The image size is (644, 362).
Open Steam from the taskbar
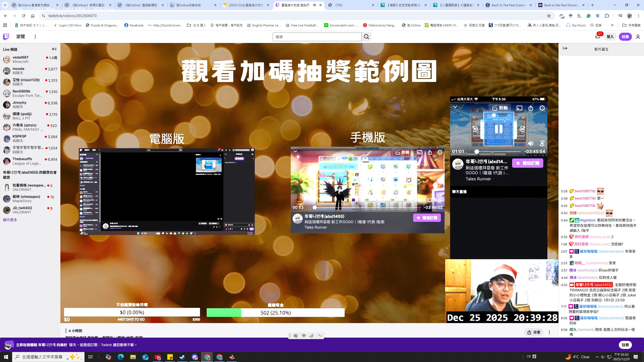pyautogui.click(x=182, y=357)
